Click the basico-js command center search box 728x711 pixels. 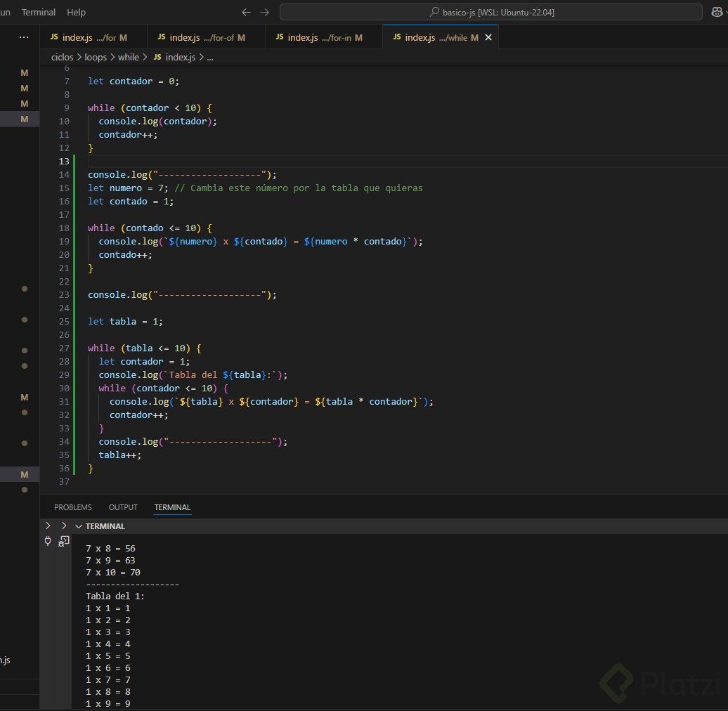pyautogui.click(x=491, y=12)
